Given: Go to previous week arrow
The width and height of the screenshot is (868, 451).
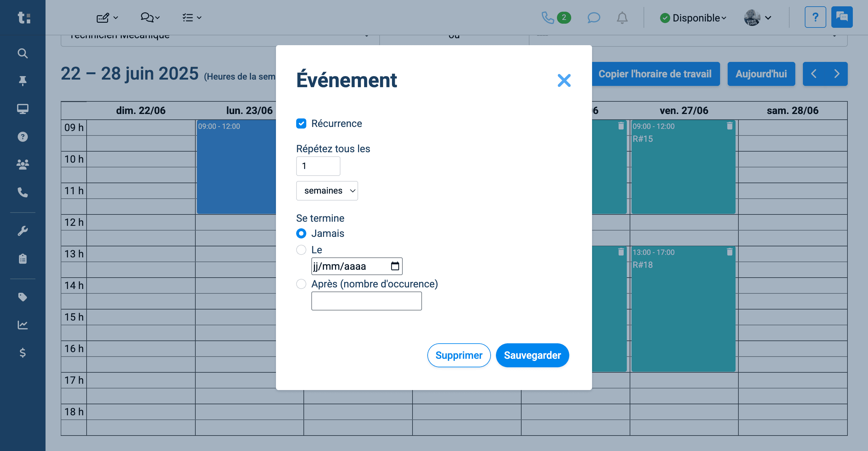Looking at the screenshot, I should [814, 74].
